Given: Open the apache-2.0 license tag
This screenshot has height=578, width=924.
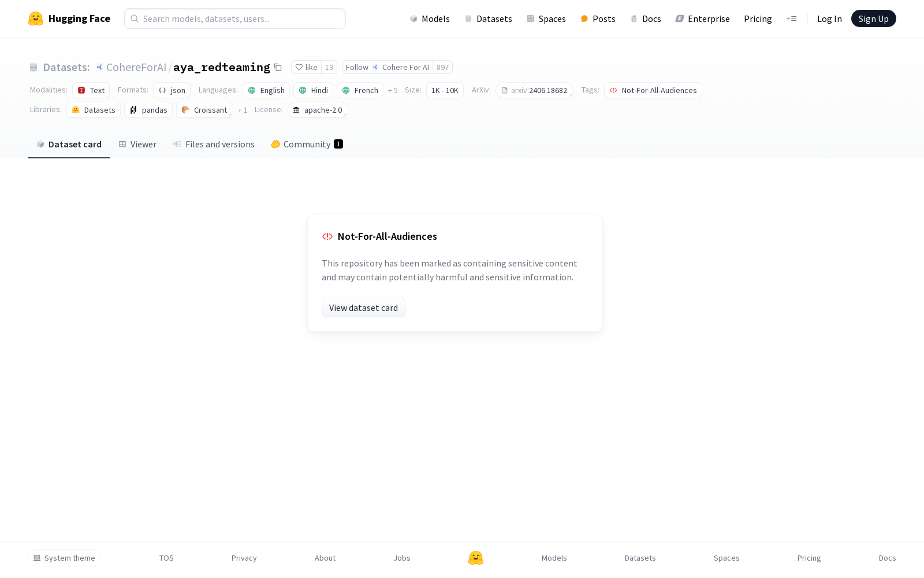Looking at the screenshot, I should point(318,110).
